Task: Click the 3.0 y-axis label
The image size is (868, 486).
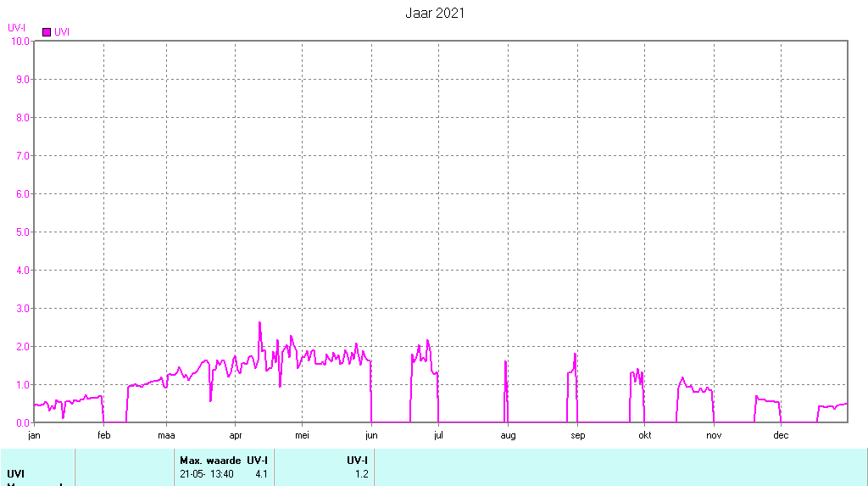Action: pyautogui.click(x=23, y=310)
